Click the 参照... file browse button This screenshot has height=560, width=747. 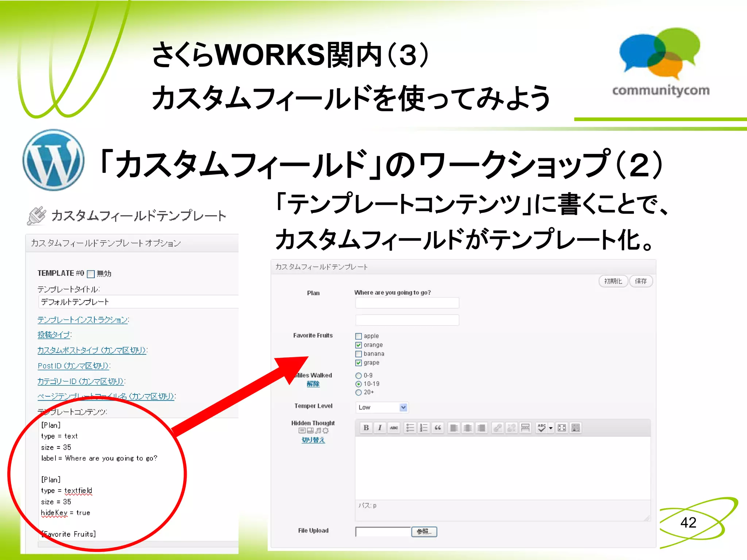(424, 532)
